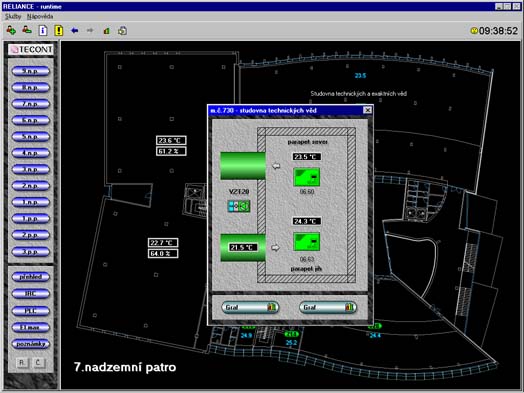Open the blue information document icon
This screenshot has width=524, height=393.
(43, 30)
